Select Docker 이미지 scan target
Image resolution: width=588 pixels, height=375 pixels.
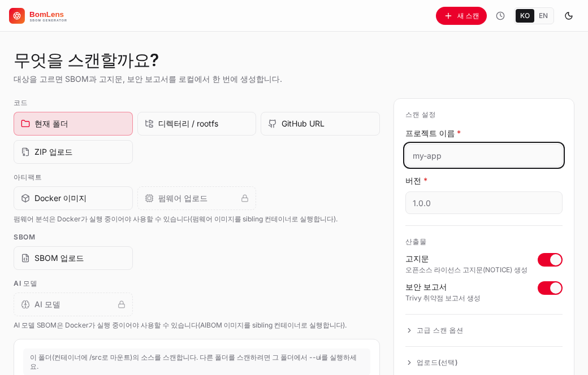click(x=73, y=198)
